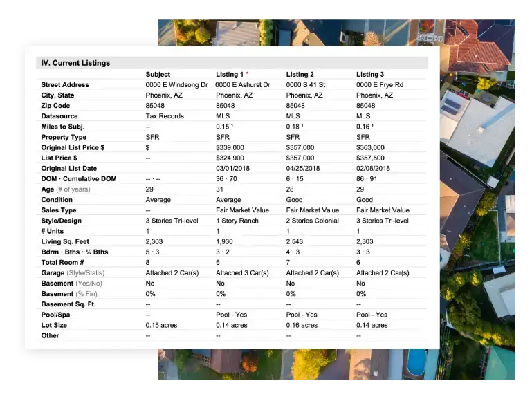Click the 'Bdrm · Bths · ½ Bths' row label
Image resolution: width=532 pixels, height=399 pixels.
coord(74,252)
